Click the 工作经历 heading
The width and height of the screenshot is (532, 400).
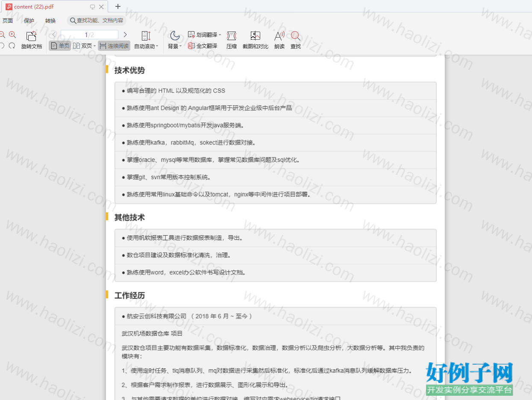[129, 295]
